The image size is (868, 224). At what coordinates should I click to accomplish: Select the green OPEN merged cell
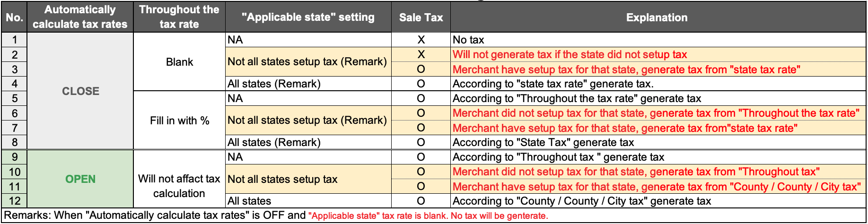tap(80, 179)
